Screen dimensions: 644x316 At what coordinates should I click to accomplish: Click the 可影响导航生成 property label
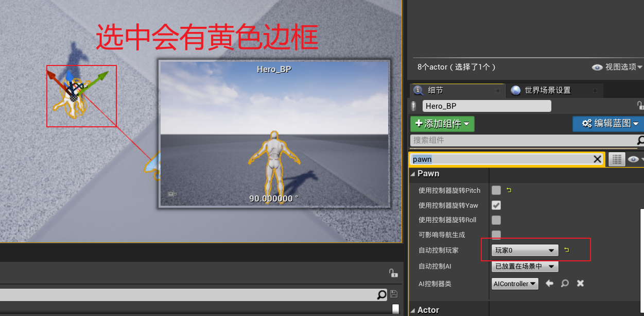coord(442,235)
